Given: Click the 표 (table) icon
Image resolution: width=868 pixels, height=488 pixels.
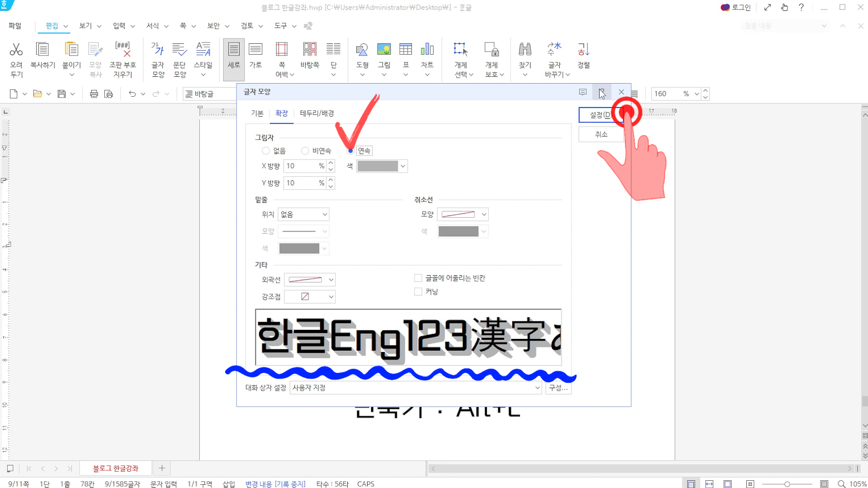Looking at the screenshot, I should pyautogui.click(x=406, y=50).
